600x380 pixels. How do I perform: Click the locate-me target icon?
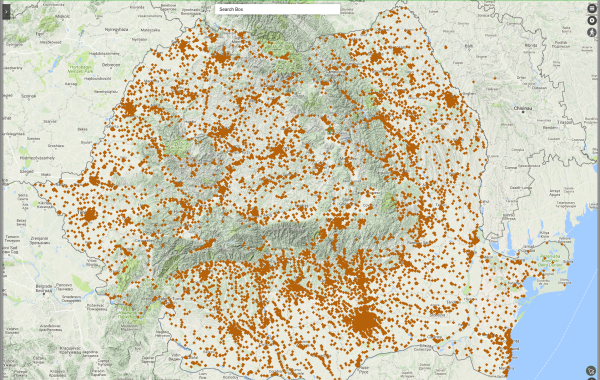coord(592,20)
